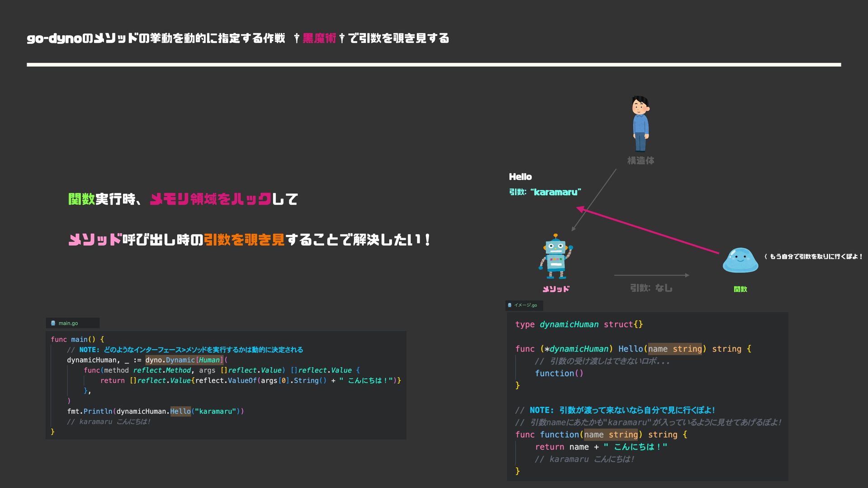Click the highlighted name string in Hello signature
This screenshot has height=488, width=868.
coord(674,349)
